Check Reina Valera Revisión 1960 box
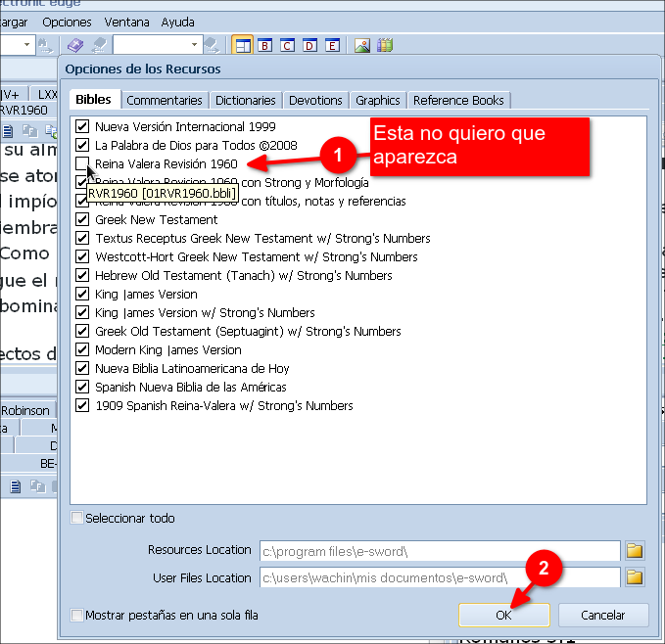Screen dimensions: 665x644 pyautogui.click(x=82, y=163)
